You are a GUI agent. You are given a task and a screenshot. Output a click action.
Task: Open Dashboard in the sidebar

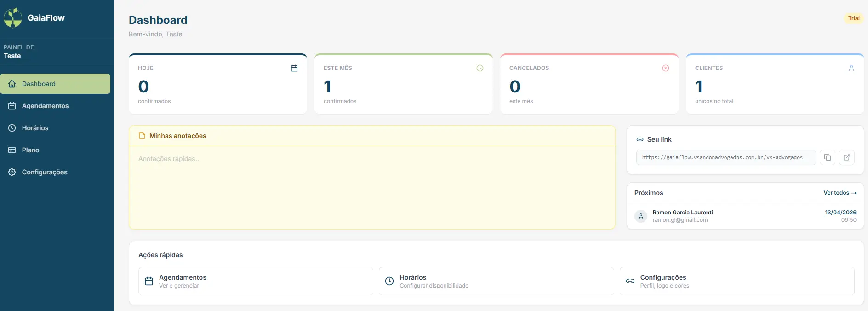click(x=55, y=84)
